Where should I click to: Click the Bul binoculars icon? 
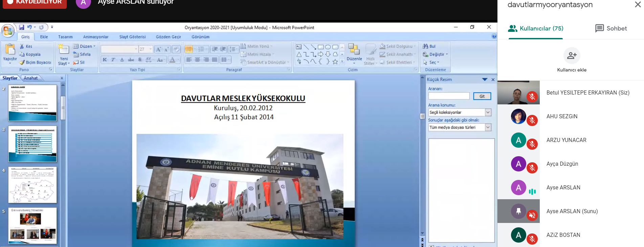pyautogui.click(x=426, y=46)
